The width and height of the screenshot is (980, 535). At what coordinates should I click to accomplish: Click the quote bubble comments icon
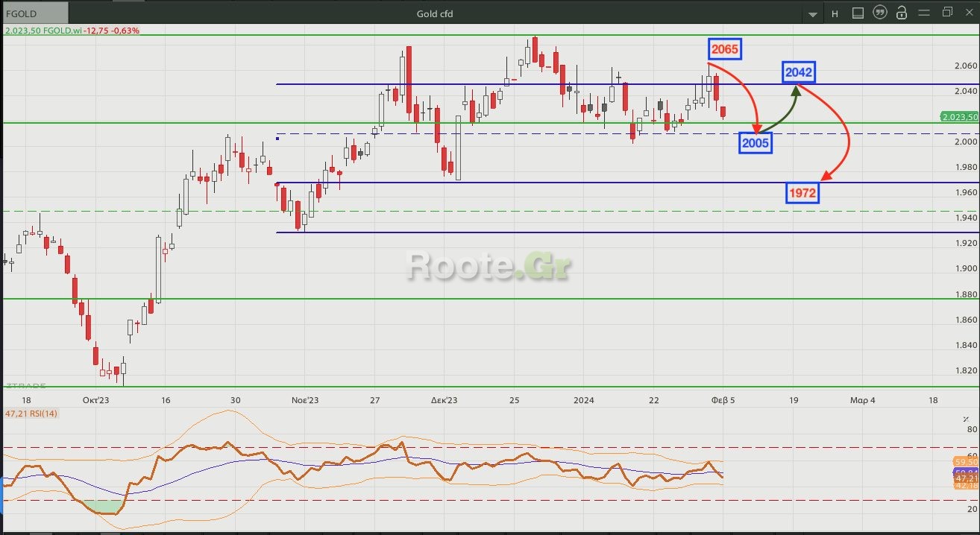pyautogui.click(x=880, y=13)
